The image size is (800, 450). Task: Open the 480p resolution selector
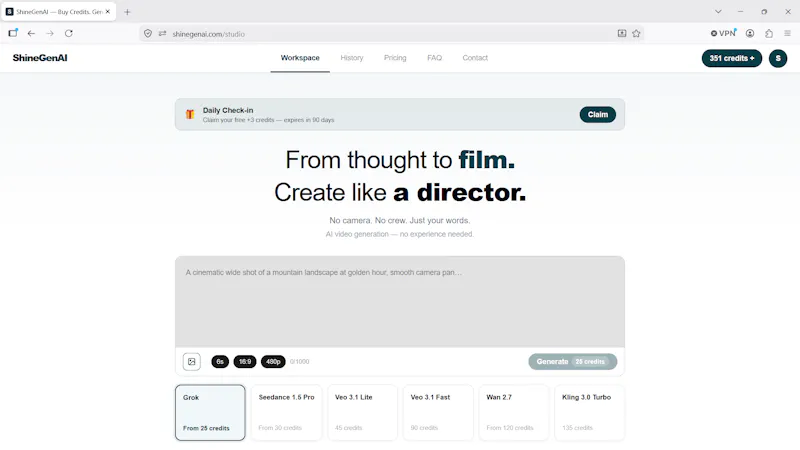tap(273, 362)
